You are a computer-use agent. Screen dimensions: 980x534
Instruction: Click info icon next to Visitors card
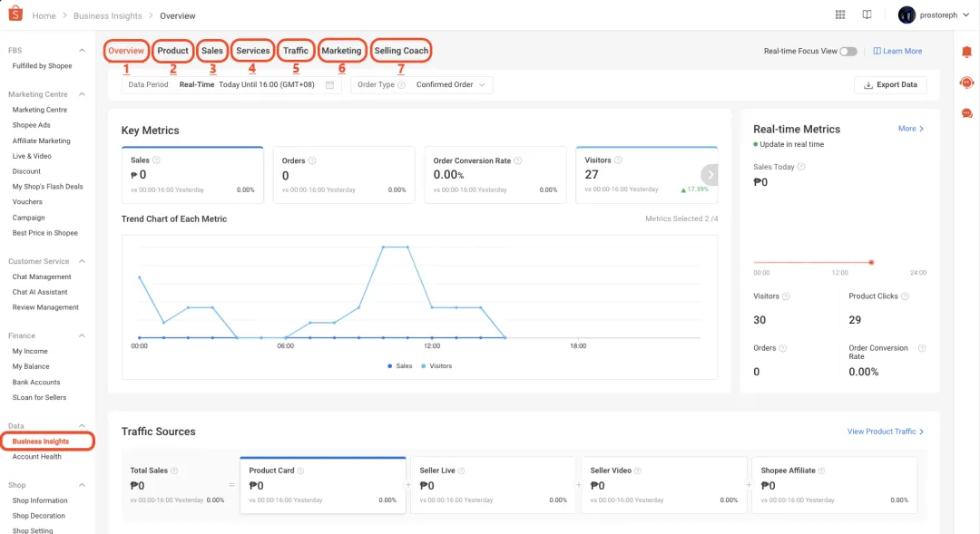point(618,160)
